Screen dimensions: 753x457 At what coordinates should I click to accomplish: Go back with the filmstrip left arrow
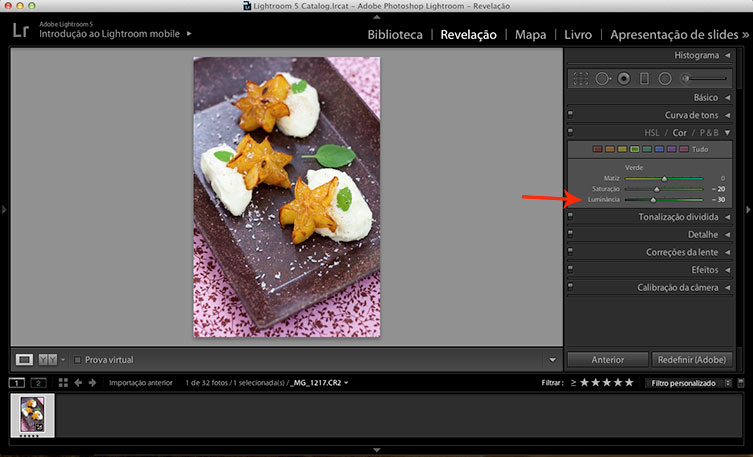coord(78,382)
